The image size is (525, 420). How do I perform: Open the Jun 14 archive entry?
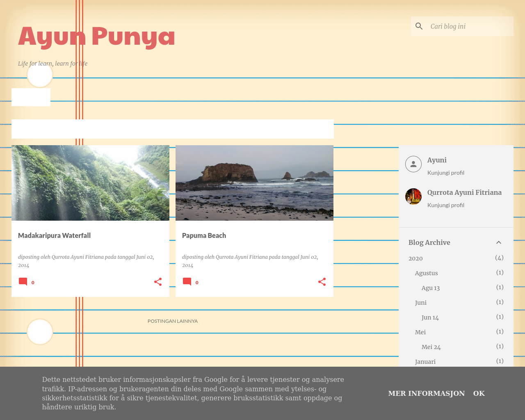(430, 317)
